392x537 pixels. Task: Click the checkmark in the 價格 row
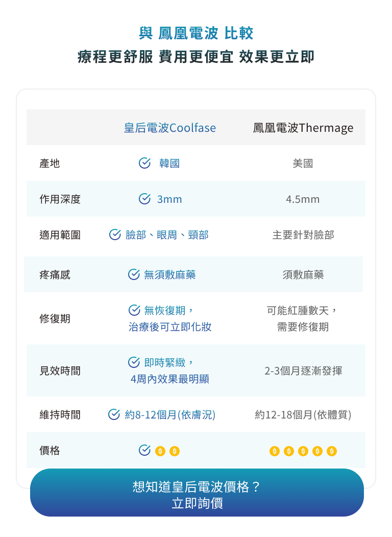point(144,450)
